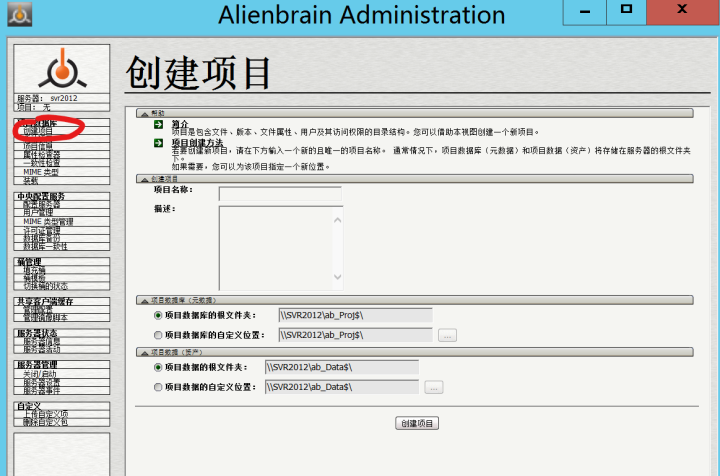The width and height of the screenshot is (720, 476).
Task: Open 切换轴的状态 in the sidebar
Action: point(45,286)
